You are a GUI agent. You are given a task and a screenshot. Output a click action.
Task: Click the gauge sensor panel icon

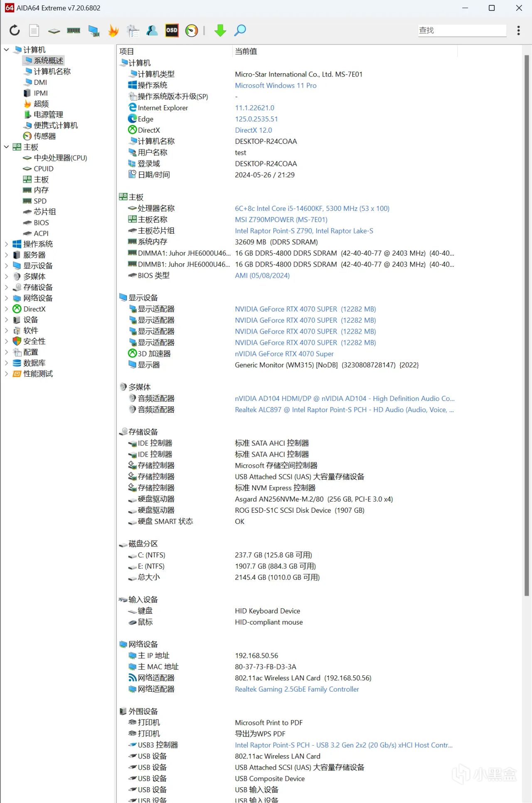point(192,30)
